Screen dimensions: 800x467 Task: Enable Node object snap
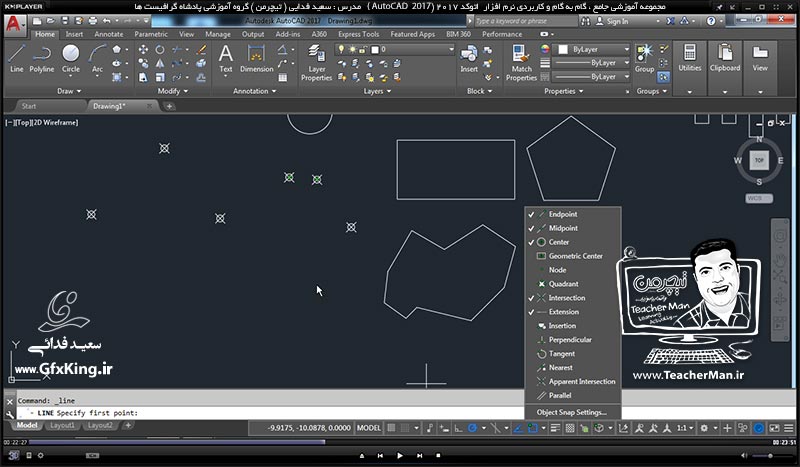click(573, 270)
